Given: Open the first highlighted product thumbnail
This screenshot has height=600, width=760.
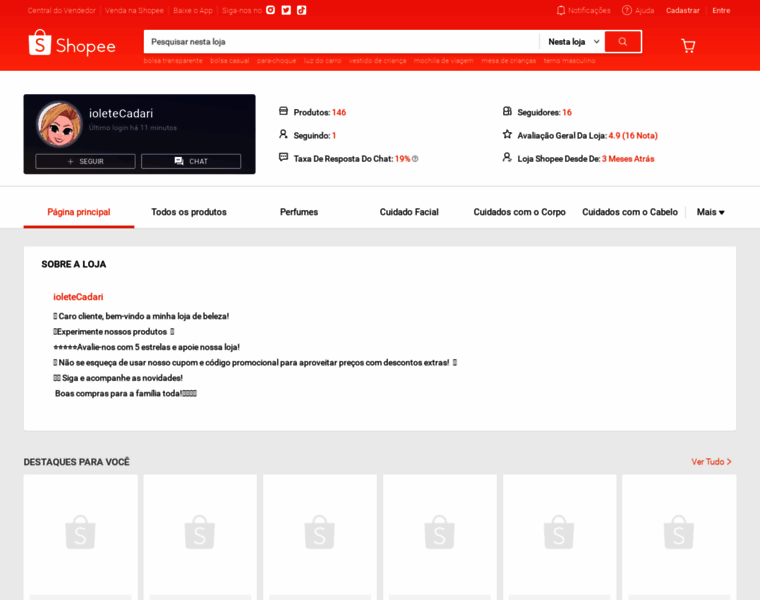Looking at the screenshot, I should pyautogui.click(x=80, y=532).
